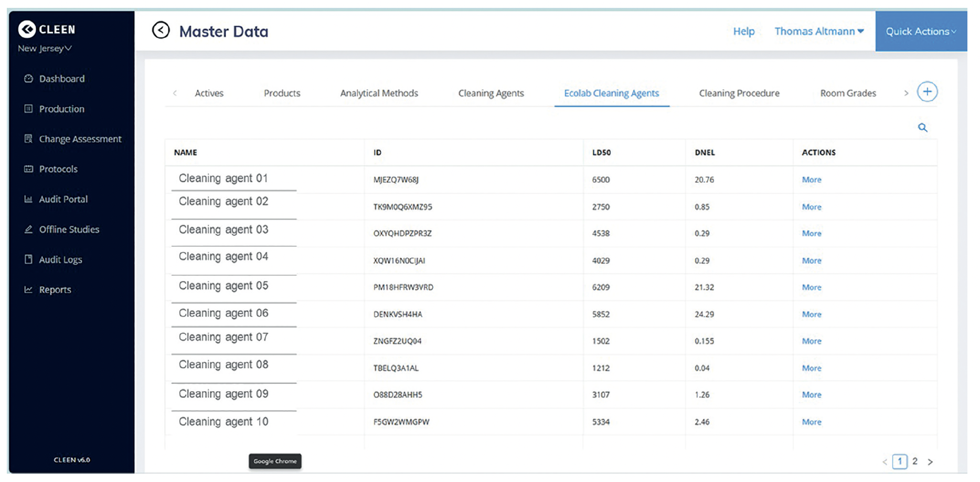This screenshot has height=482, width=980.
Task: Open the New Jersey location dropdown
Action: pos(44,48)
